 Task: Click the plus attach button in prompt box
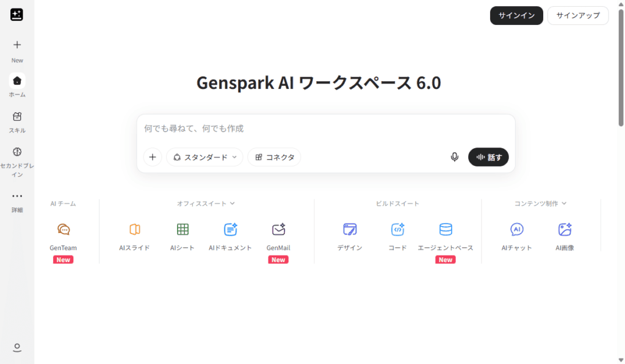click(x=153, y=157)
